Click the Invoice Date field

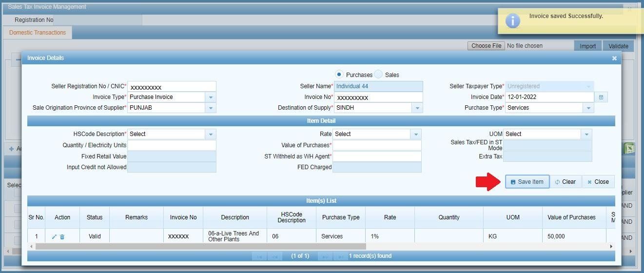click(x=549, y=97)
